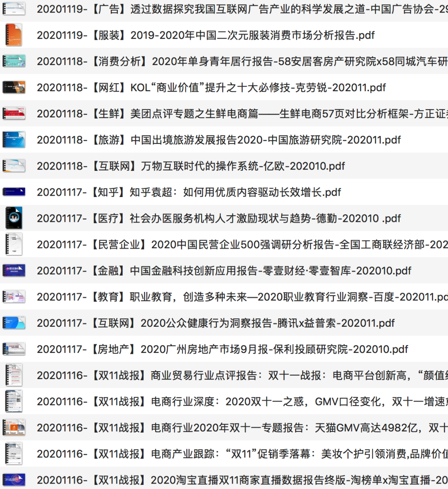The height and width of the screenshot is (489, 448).
Task: Click file name 20201116-【双11战报】电商行业深度：2020双十一之惑
Action: pyautogui.click(x=242, y=401)
